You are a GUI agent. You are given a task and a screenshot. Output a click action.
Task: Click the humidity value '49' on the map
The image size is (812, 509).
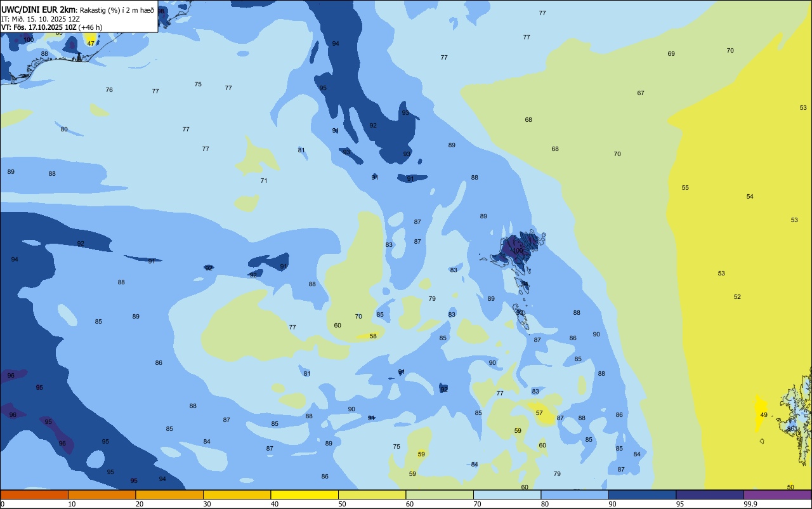click(764, 415)
